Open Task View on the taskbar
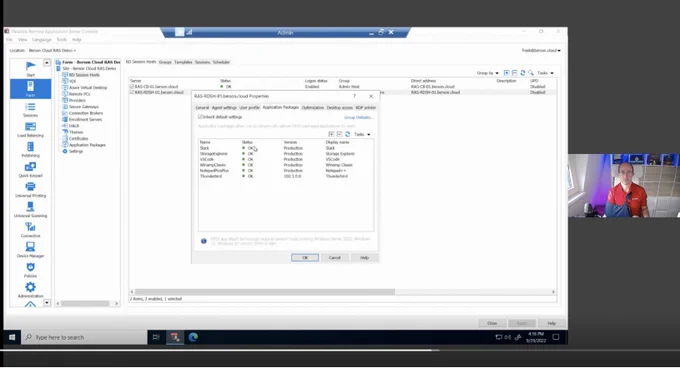The width and height of the screenshot is (680, 368). click(x=156, y=337)
